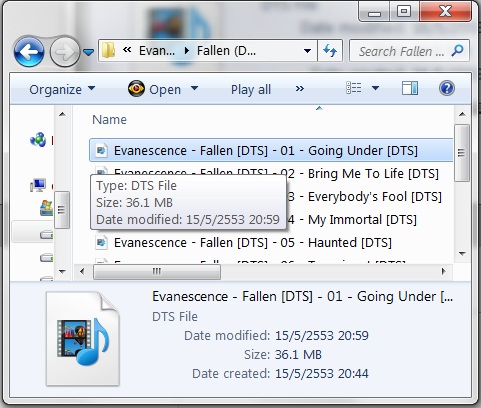Expand the Open button dropdown arrow
The width and height of the screenshot is (481, 408).
click(194, 89)
